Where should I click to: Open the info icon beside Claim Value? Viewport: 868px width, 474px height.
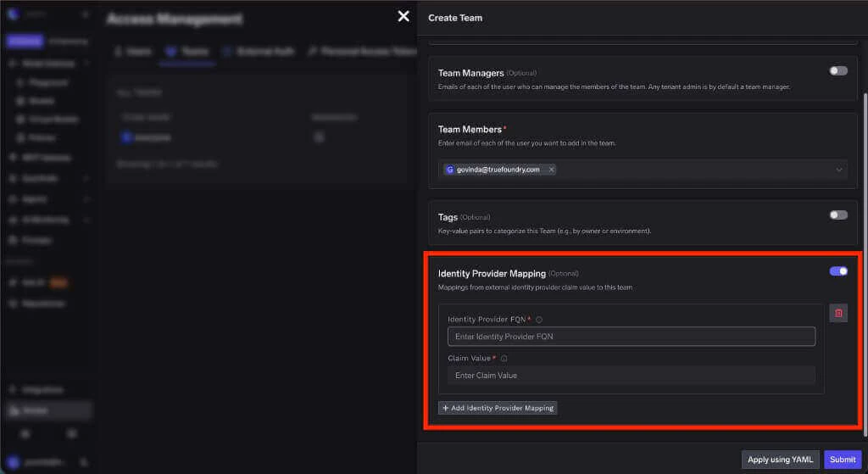point(504,359)
